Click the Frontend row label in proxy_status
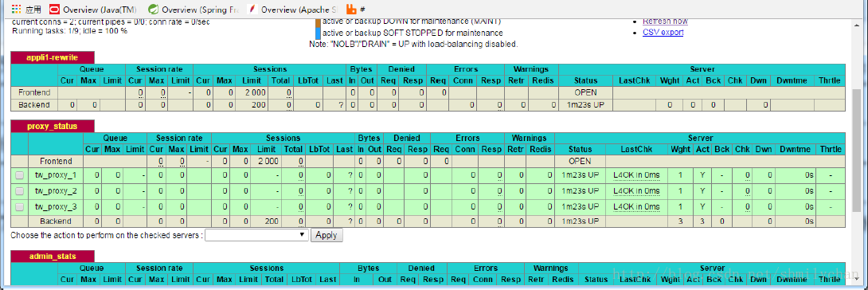 pos(56,161)
